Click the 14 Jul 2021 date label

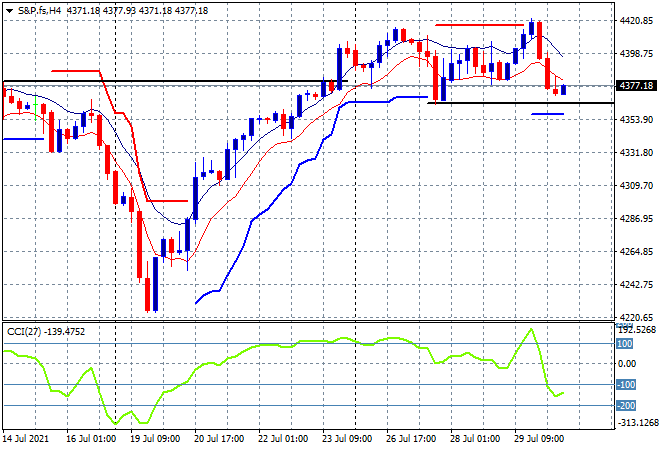click(x=26, y=439)
